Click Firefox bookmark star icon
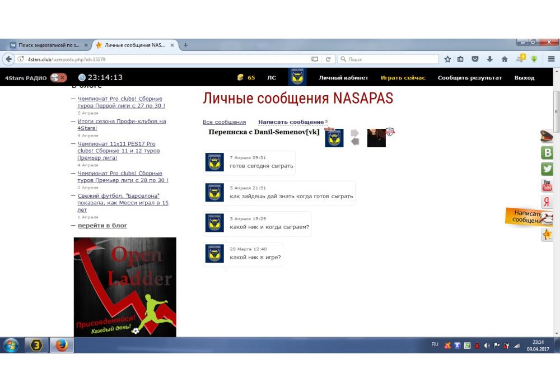Image resolution: width=560 pixels, height=392 pixels. coord(447,59)
